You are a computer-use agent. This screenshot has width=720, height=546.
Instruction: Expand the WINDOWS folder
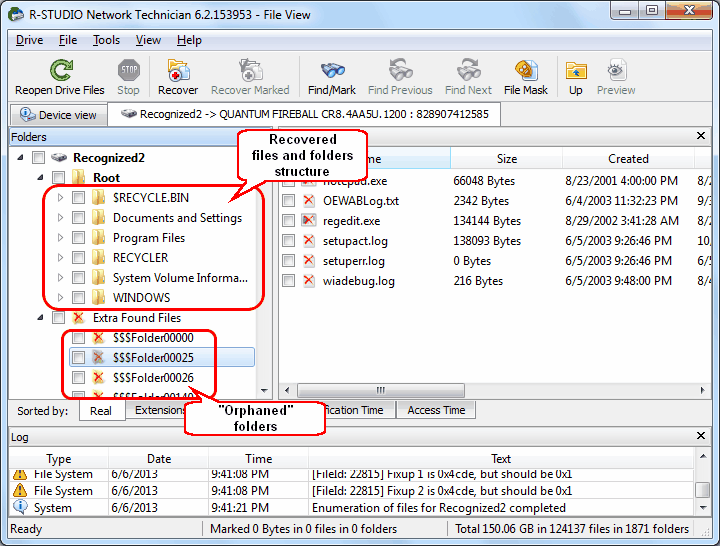click(x=60, y=298)
